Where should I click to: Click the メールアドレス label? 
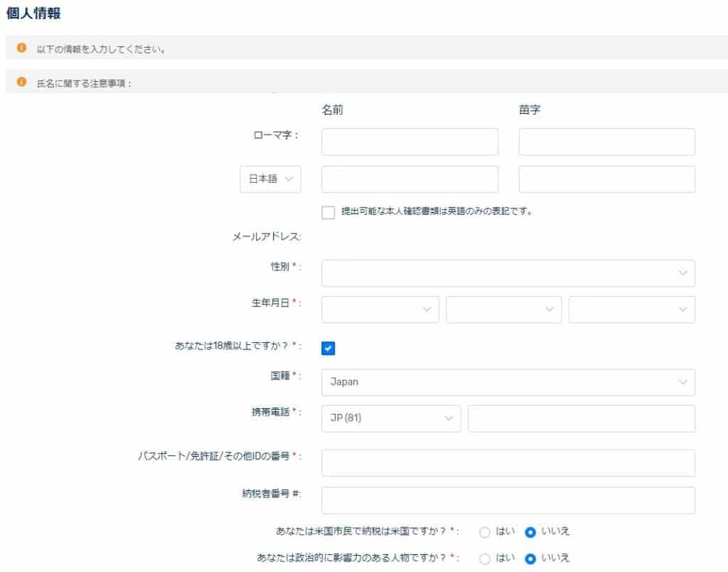click(x=267, y=237)
